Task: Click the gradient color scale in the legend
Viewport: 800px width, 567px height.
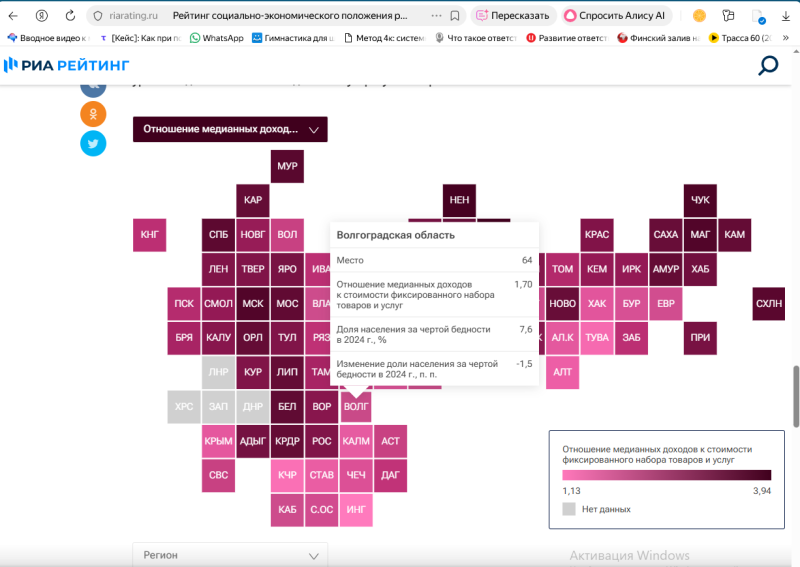Action: pyautogui.click(x=666, y=475)
